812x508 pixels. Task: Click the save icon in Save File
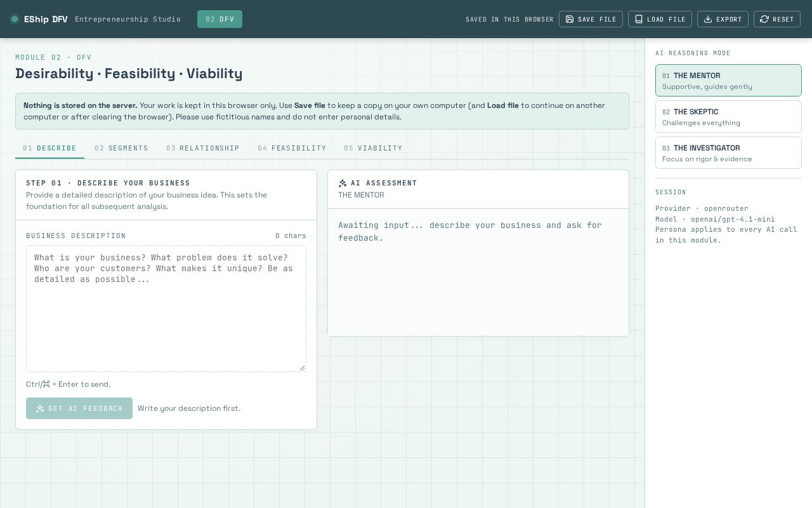[x=570, y=19]
